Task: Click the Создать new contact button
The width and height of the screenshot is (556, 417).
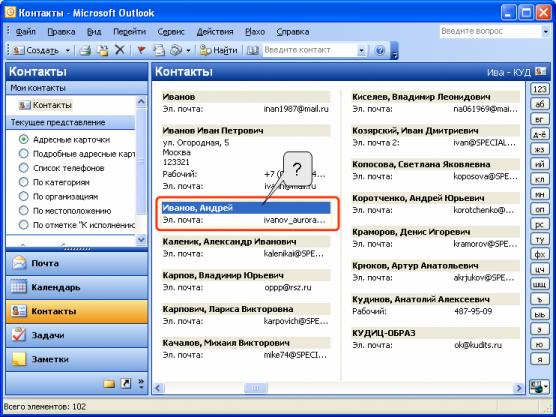Action: [x=35, y=50]
